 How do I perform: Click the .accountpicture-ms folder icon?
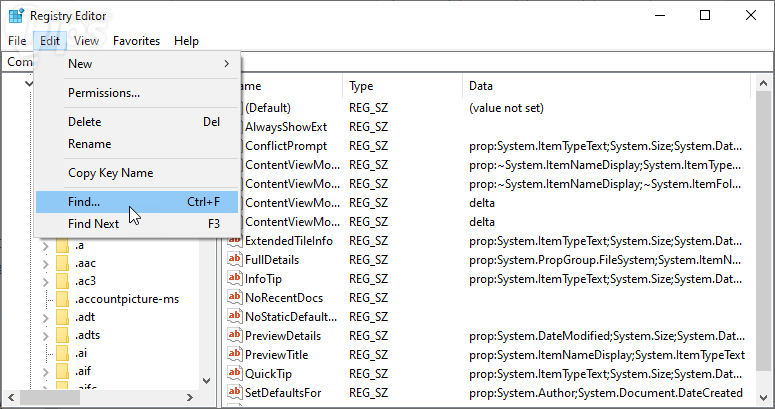pyautogui.click(x=61, y=299)
